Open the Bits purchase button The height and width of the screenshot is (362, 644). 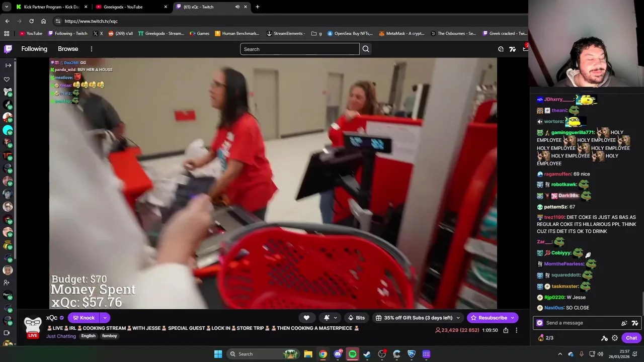coord(356,318)
